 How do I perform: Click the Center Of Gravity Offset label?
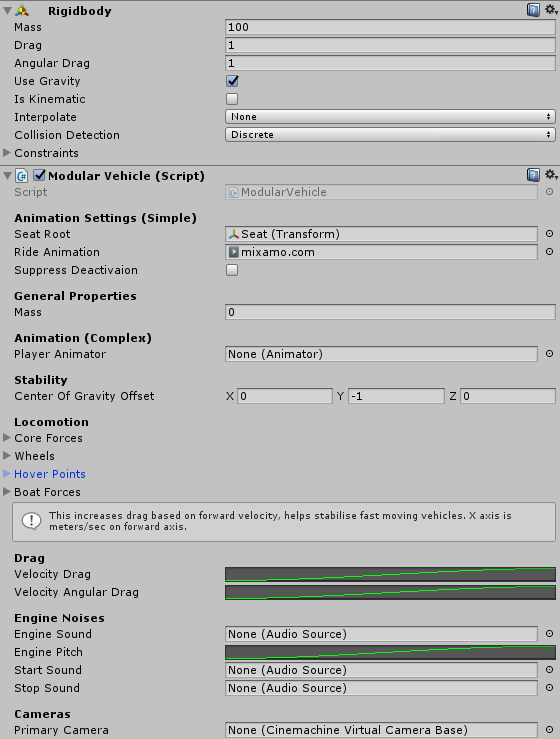pos(84,396)
